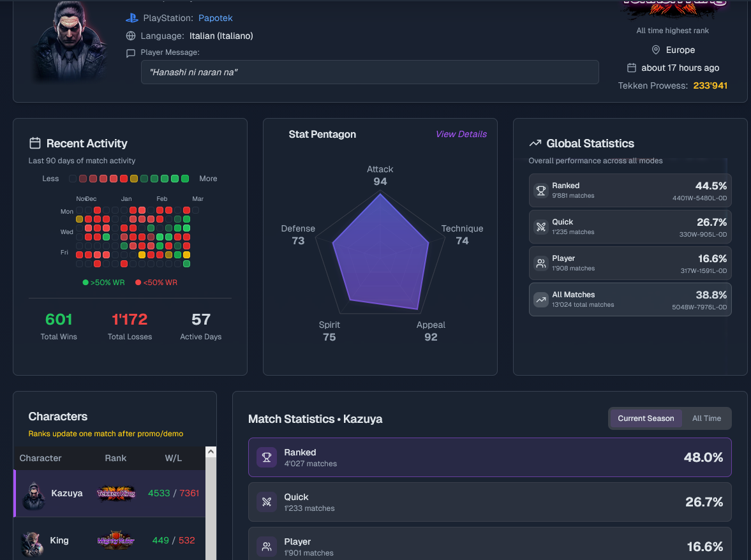Click the people icon in Global Statistics Player row
The image size is (751, 560).
coord(541,263)
